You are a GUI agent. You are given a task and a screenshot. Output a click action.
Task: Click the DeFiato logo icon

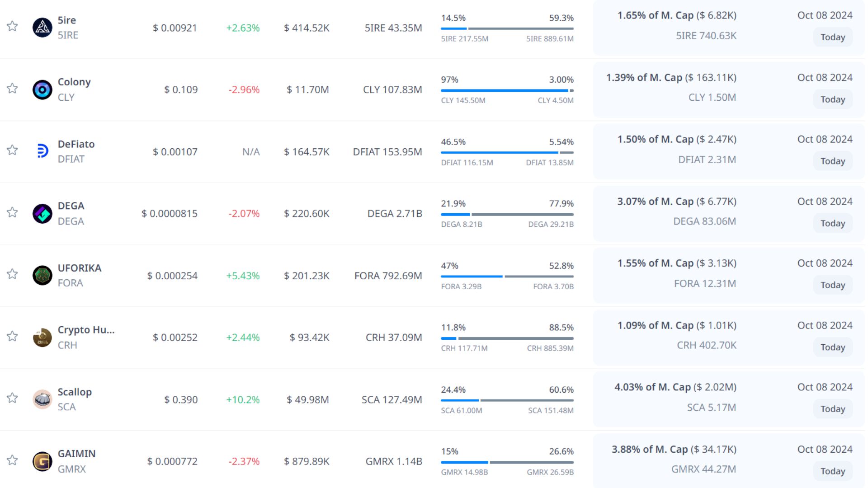pyautogui.click(x=42, y=151)
